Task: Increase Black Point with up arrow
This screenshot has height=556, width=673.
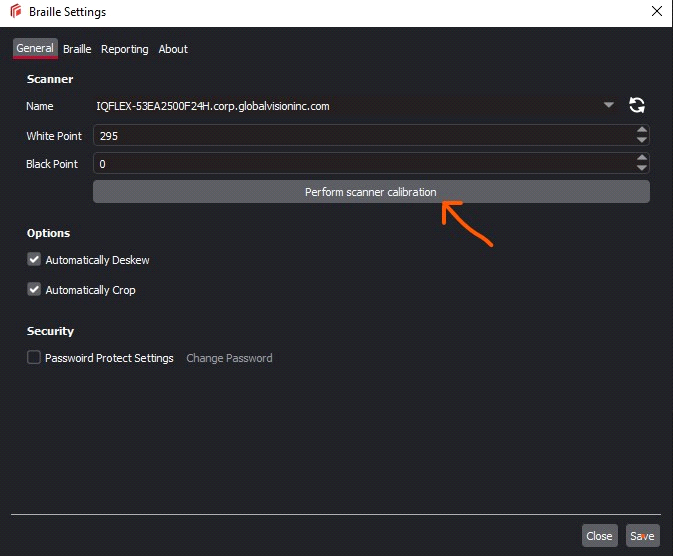Action: 641,158
